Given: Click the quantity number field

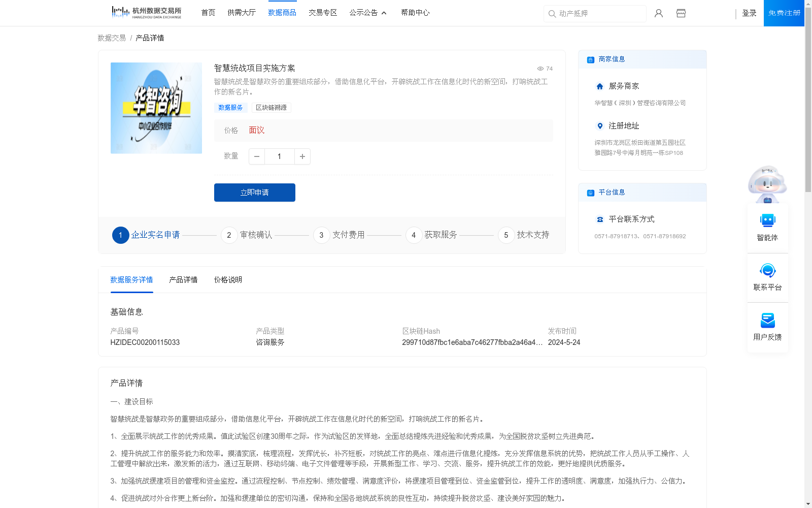Looking at the screenshot, I should tap(279, 156).
